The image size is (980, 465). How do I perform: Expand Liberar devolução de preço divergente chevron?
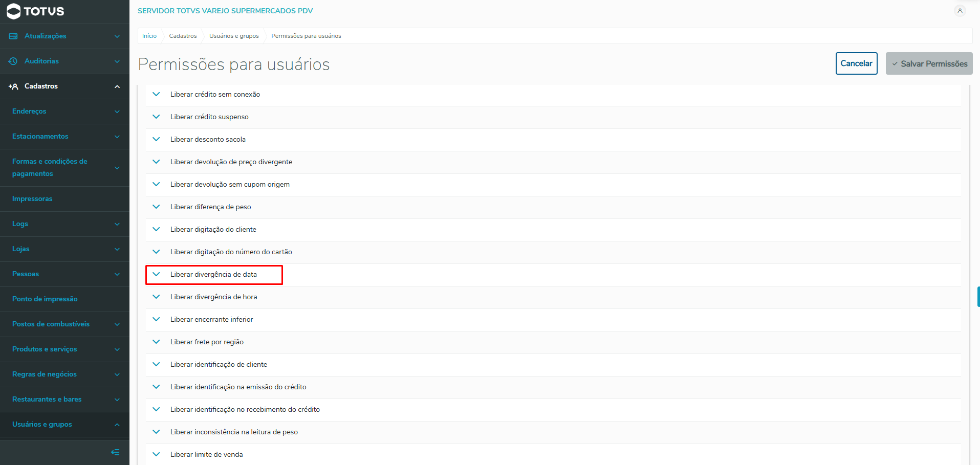click(x=156, y=162)
